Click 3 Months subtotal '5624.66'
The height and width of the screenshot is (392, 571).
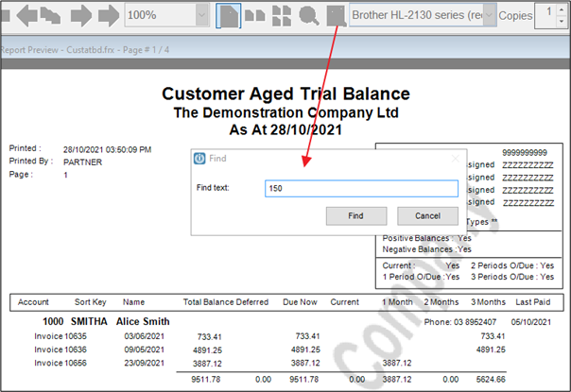point(491,380)
